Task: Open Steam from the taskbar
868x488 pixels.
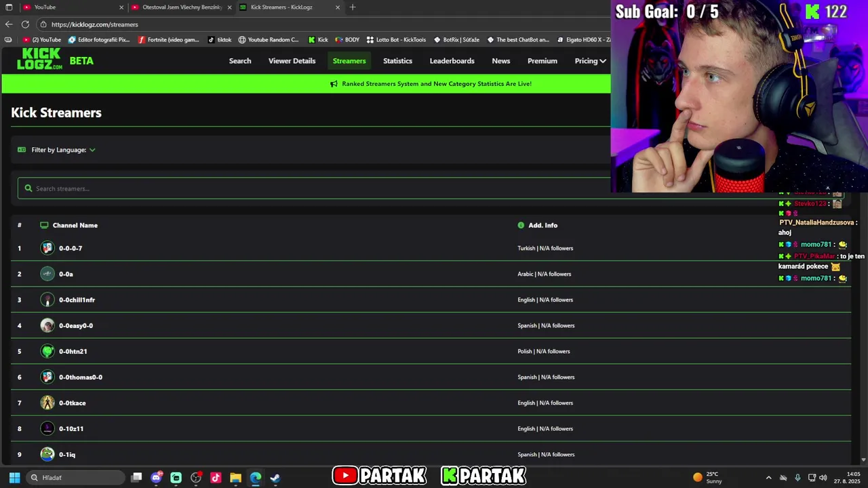Action: (x=275, y=478)
